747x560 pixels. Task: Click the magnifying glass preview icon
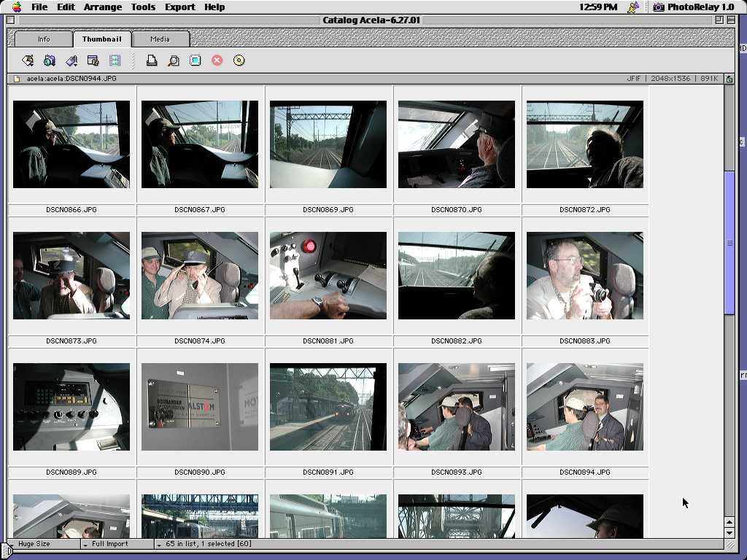coord(174,61)
